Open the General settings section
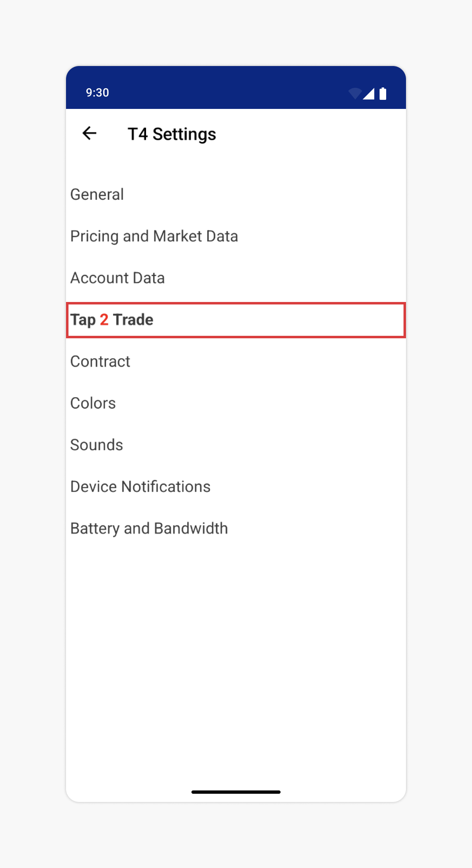This screenshot has height=868, width=472. tap(97, 194)
